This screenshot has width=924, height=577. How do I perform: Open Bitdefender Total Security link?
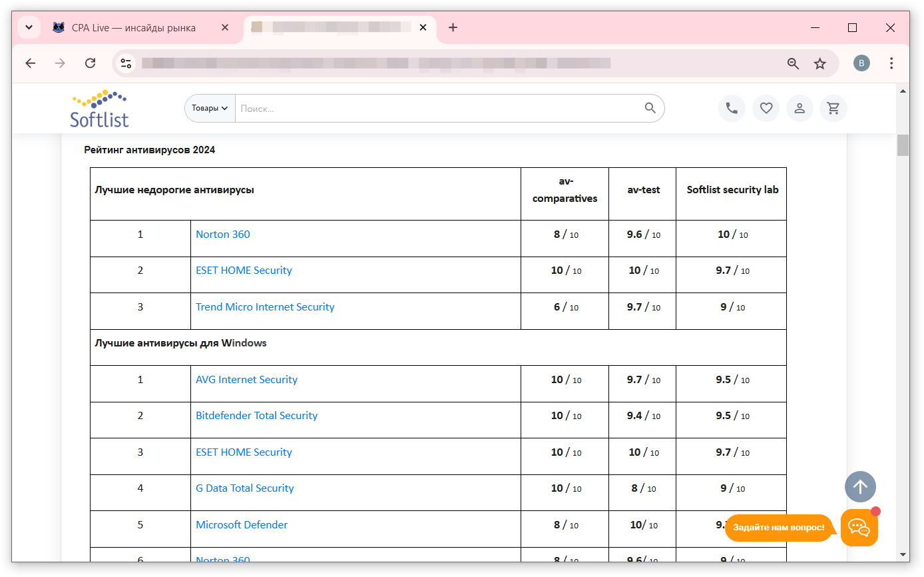(256, 416)
